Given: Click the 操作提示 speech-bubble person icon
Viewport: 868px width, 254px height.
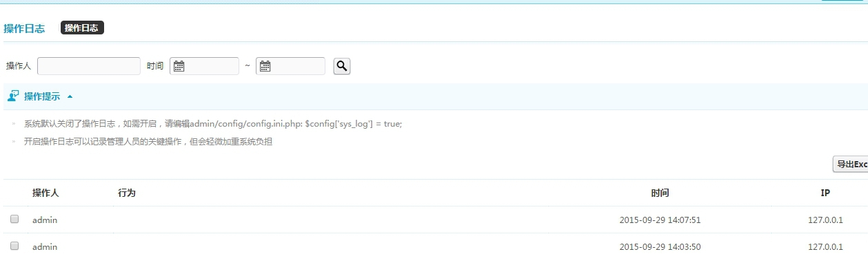Looking at the screenshot, I should pos(13,96).
